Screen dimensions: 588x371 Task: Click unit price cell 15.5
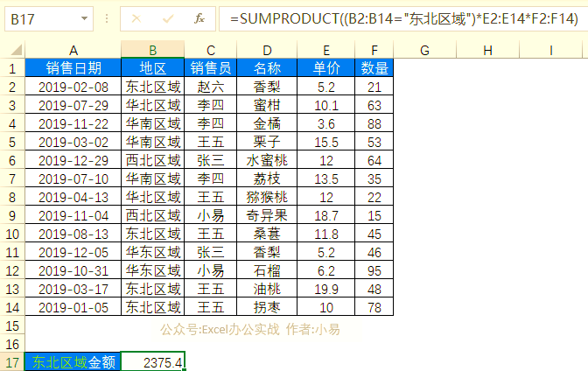click(325, 142)
